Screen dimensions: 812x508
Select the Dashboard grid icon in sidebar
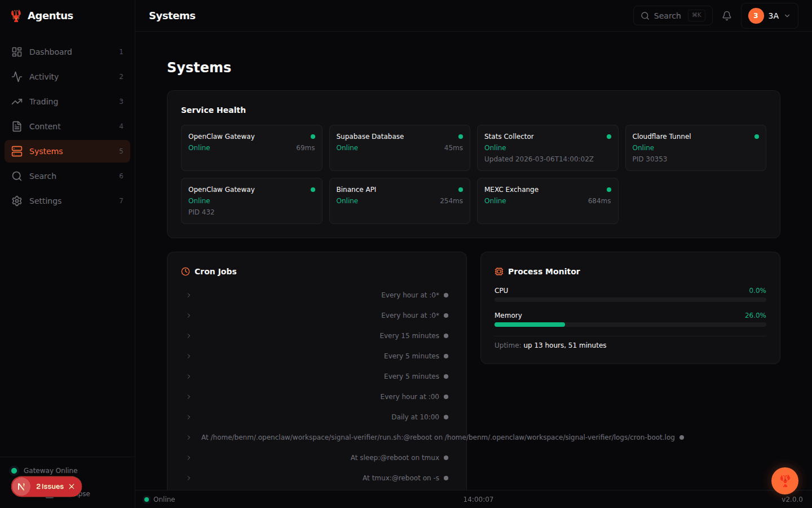[17, 51]
